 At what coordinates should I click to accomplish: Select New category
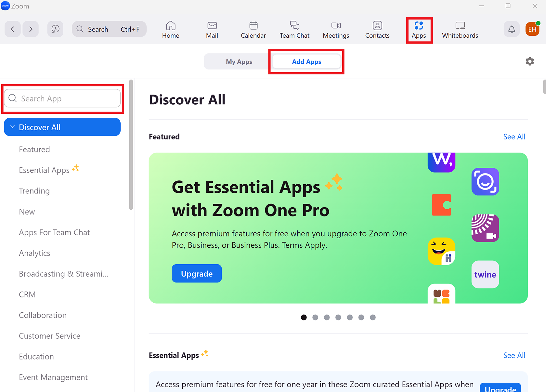(x=27, y=212)
